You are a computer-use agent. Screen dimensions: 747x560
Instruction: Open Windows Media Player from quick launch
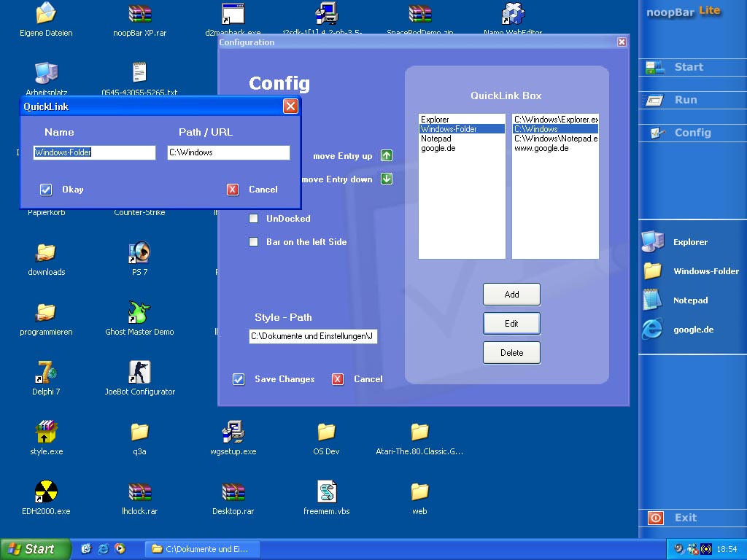(x=120, y=549)
